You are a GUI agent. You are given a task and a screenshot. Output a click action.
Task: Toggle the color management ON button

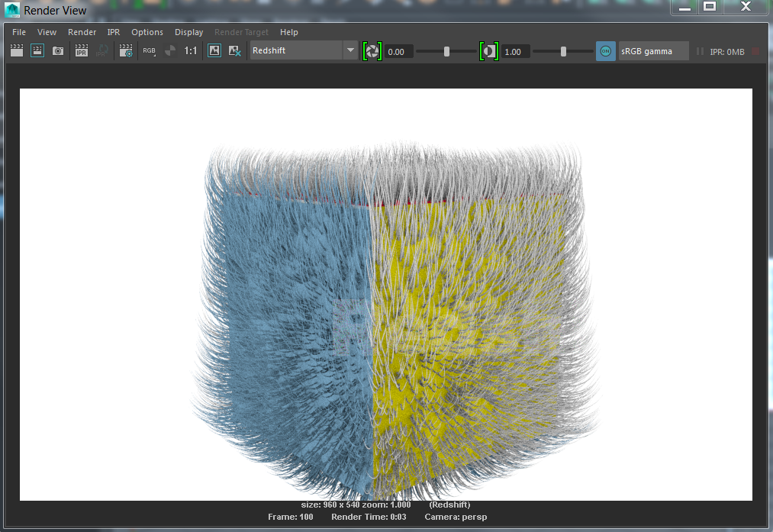[x=605, y=51]
